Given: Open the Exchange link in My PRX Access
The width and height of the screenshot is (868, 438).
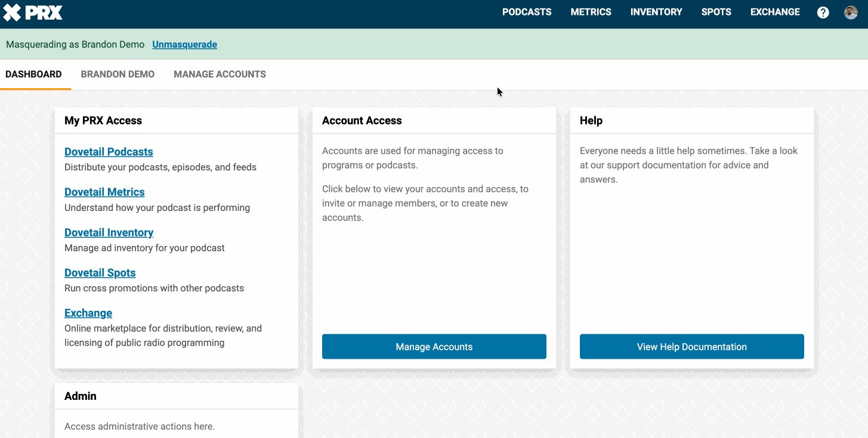Looking at the screenshot, I should pos(88,313).
